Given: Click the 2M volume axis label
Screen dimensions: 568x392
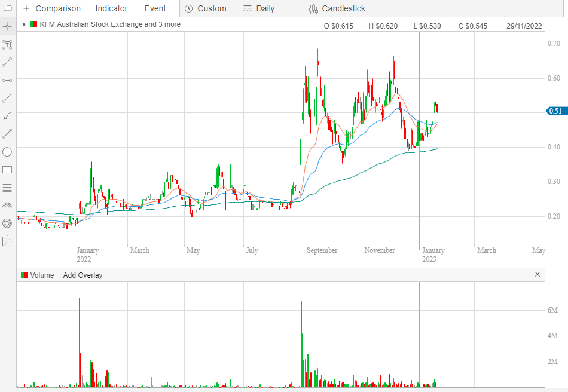Looking at the screenshot, I should coord(552,362).
